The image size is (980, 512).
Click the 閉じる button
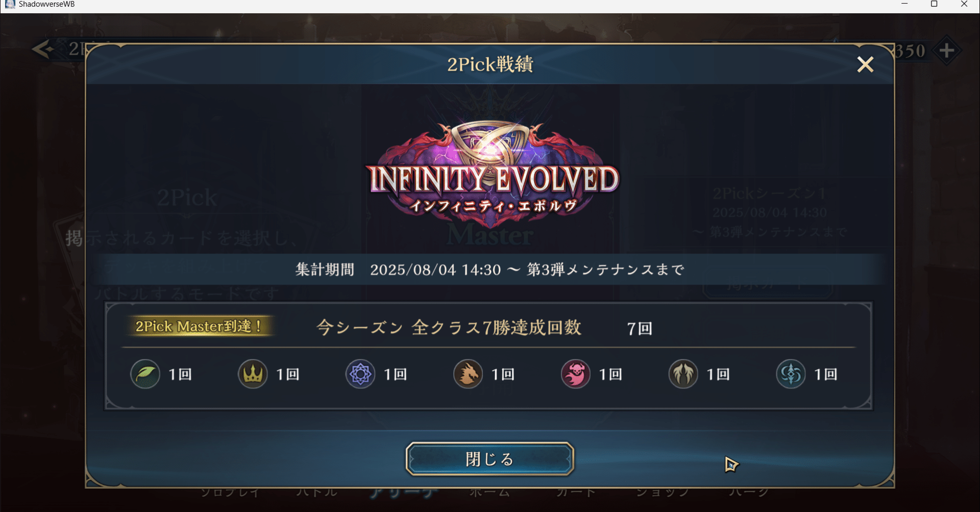click(x=490, y=459)
